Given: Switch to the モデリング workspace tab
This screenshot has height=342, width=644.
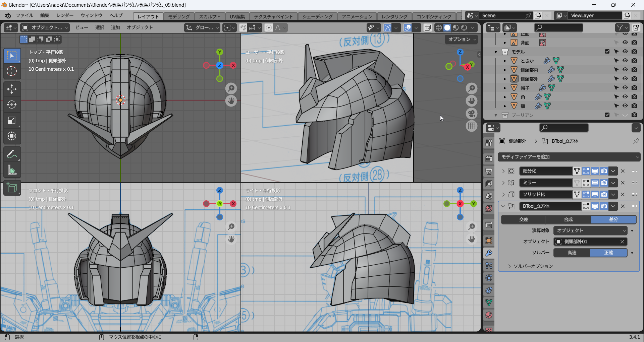Looking at the screenshot, I should (x=179, y=16).
